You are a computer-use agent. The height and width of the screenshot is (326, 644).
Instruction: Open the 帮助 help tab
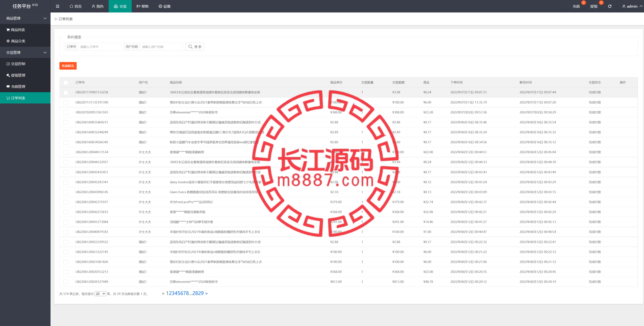(142, 6)
